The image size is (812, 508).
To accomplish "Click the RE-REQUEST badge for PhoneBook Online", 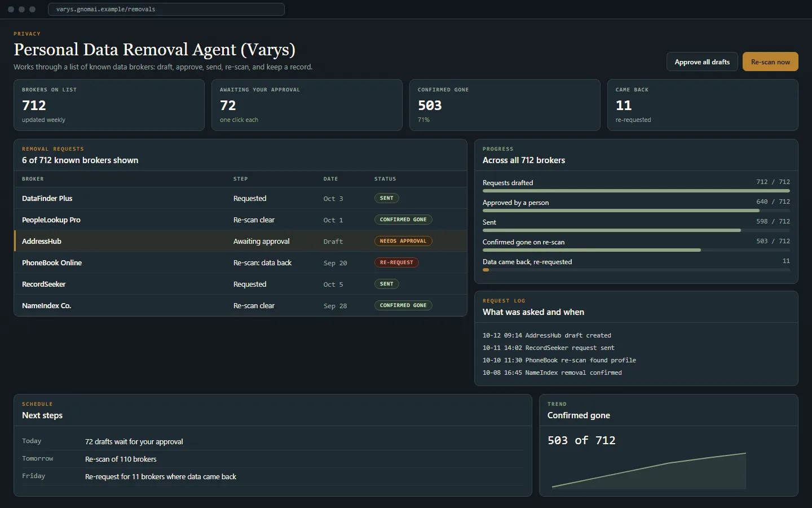I will point(396,262).
